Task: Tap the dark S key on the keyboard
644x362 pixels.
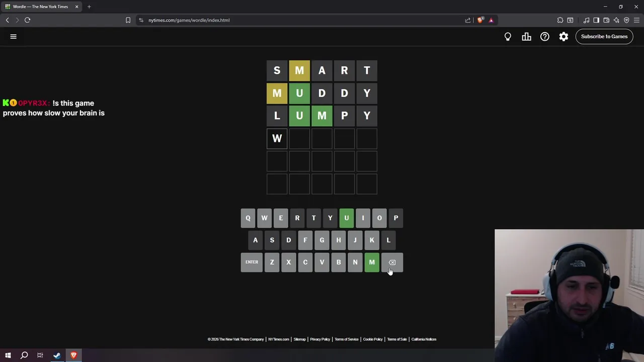Action: [x=272, y=240]
